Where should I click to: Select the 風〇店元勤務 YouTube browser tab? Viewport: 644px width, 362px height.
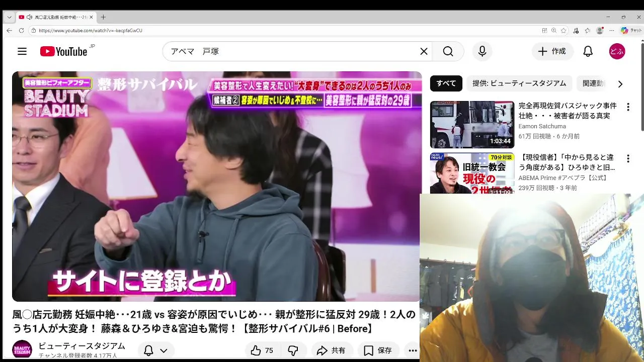pyautogui.click(x=55, y=17)
